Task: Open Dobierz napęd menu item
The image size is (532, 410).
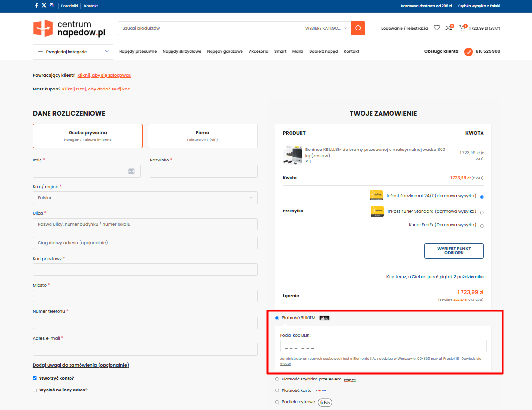Action: (324, 51)
